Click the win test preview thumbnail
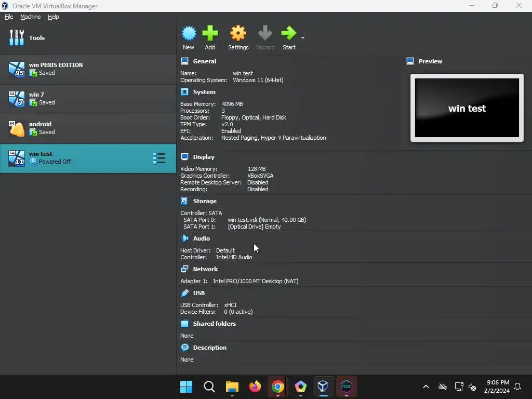Image resolution: width=532 pixels, height=399 pixels. coord(467,108)
